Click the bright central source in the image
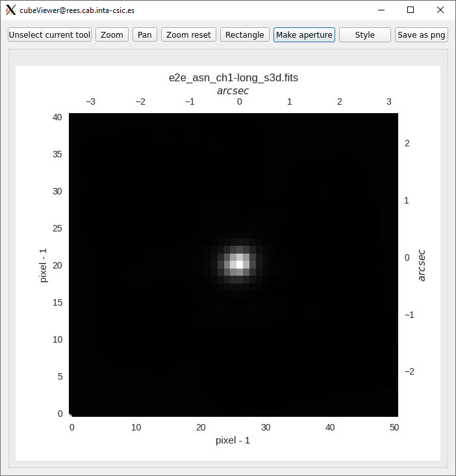Image resolution: width=456 pixels, height=476 pixels. coord(240,264)
